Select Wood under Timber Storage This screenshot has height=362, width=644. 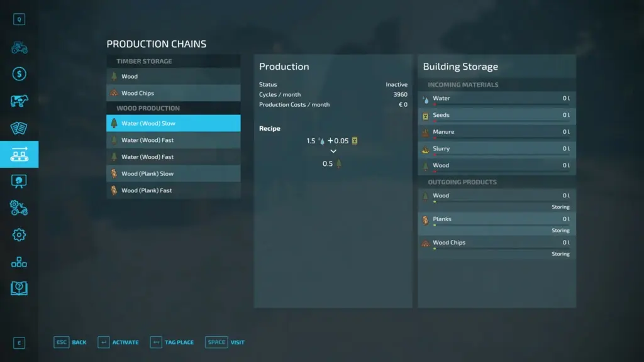[x=174, y=77]
